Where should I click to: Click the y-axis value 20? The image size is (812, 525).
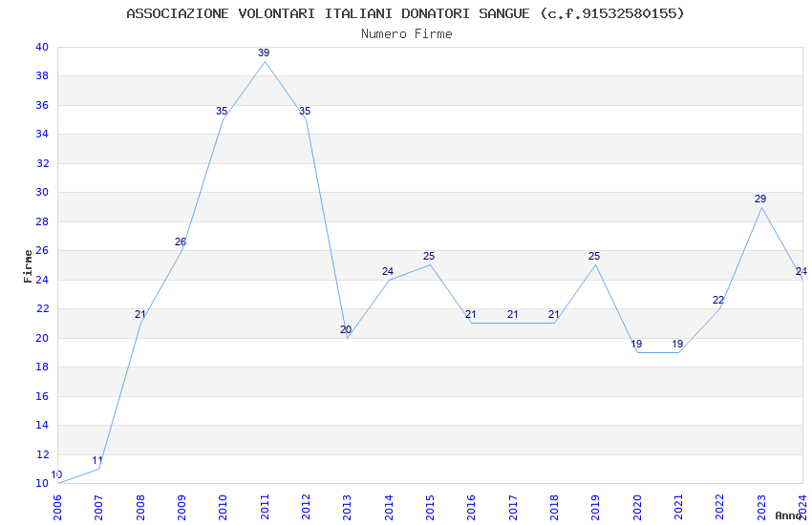coord(42,338)
